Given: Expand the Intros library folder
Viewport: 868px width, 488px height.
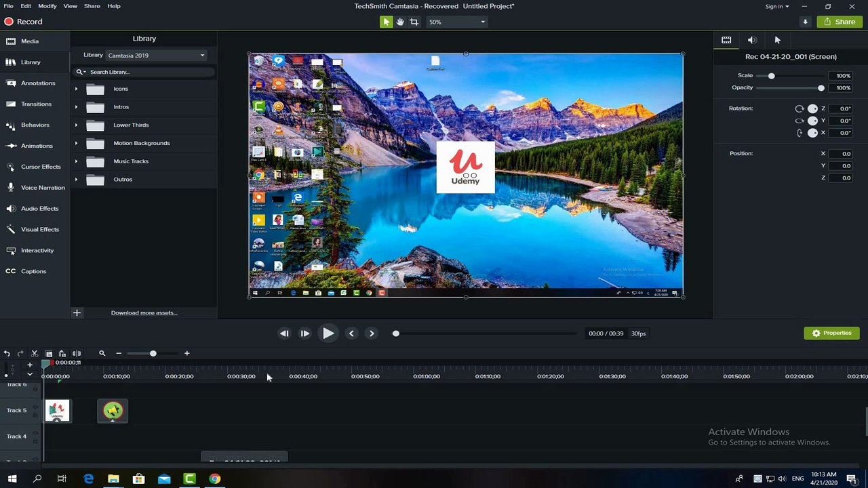Looking at the screenshot, I should pyautogui.click(x=76, y=107).
